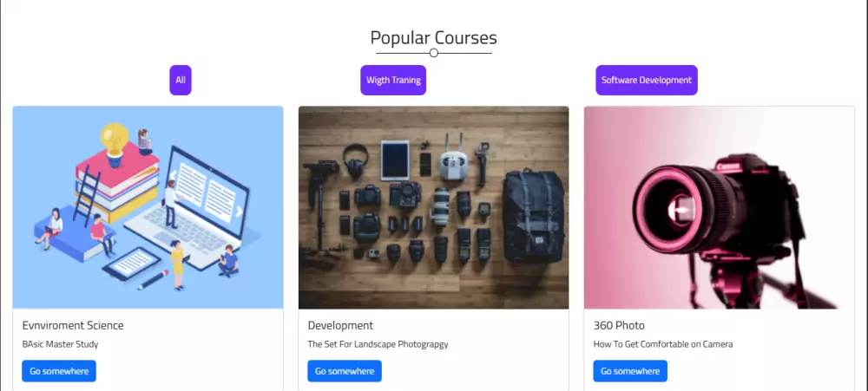Click the 360 Photo course title
This screenshot has width=868, height=391.
(x=619, y=325)
